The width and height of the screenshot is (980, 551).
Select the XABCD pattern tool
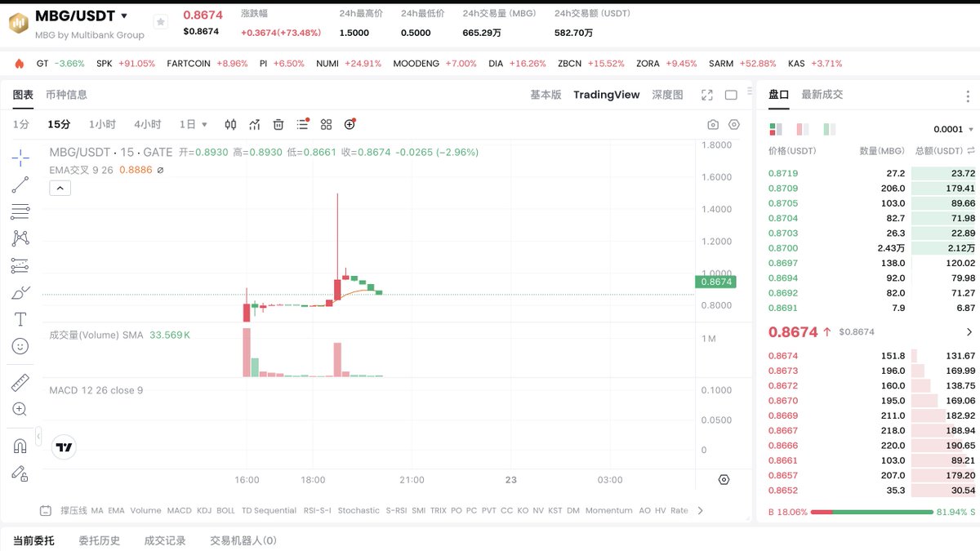click(x=20, y=238)
